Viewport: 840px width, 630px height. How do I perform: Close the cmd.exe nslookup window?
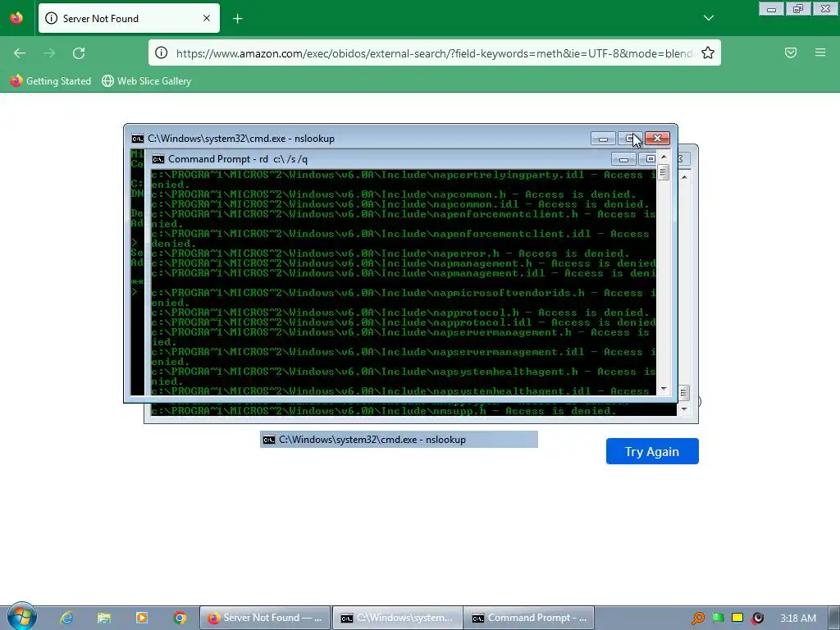point(657,138)
